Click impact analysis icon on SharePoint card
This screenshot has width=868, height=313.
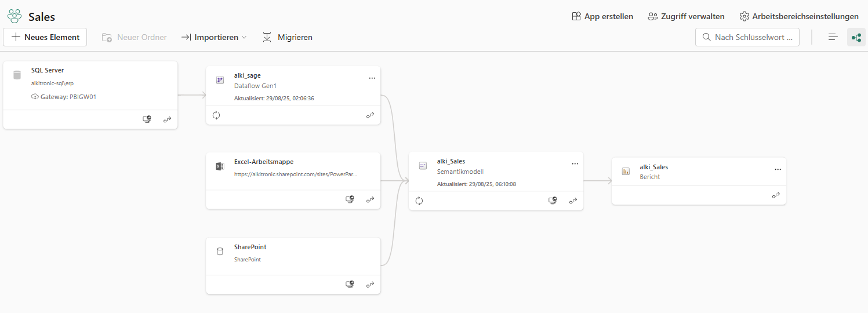tap(350, 285)
